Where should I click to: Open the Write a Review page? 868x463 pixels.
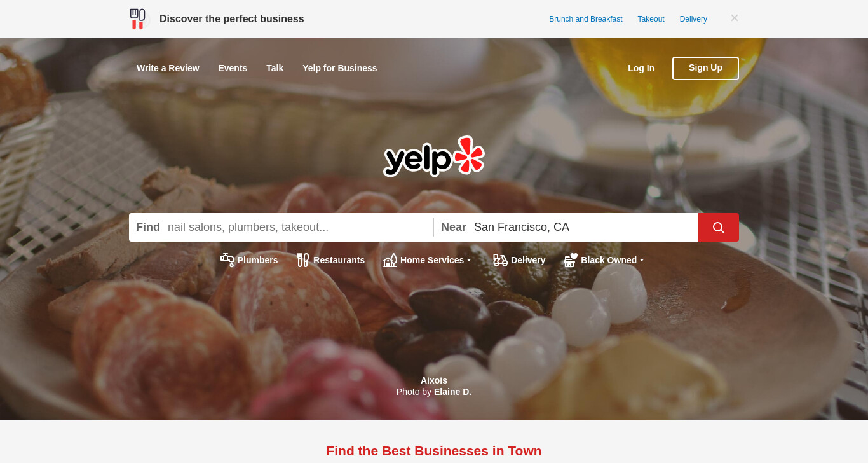tap(168, 68)
